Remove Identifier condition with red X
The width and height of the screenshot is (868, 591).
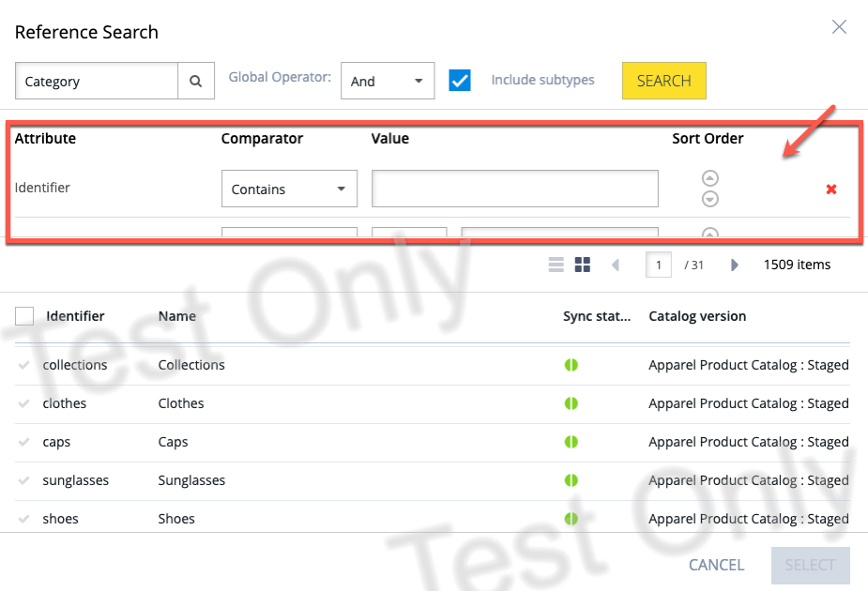[x=830, y=189]
